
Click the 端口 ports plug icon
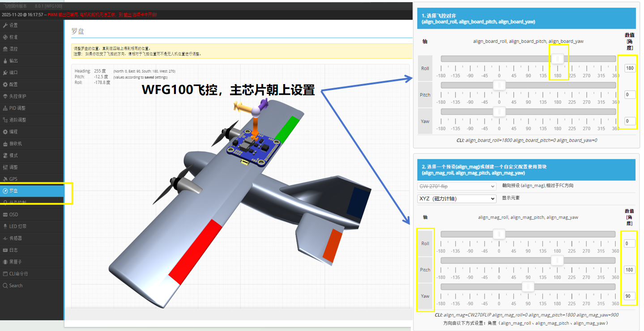click(5, 72)
